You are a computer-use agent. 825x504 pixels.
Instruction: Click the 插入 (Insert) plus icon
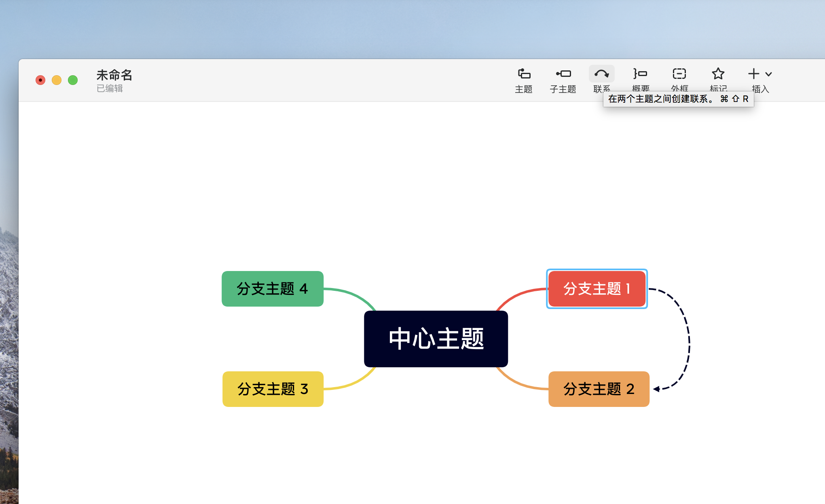coord(753,74)
